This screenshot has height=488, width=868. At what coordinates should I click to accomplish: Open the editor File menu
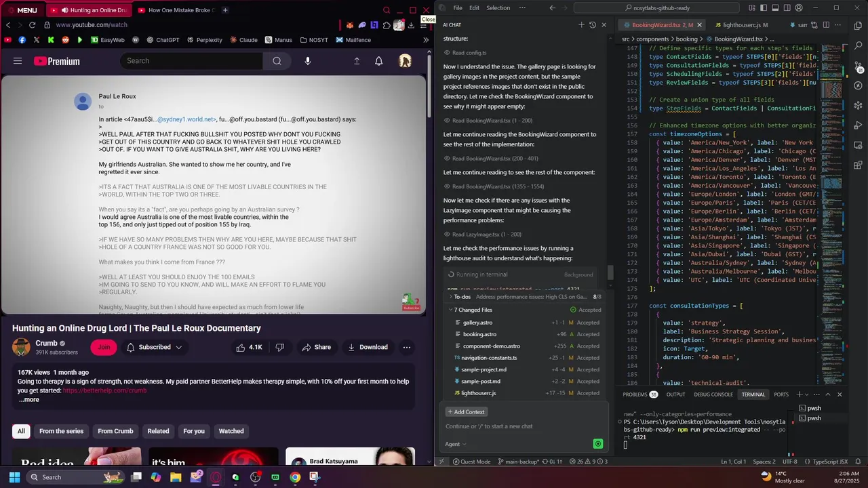[458, 8]
